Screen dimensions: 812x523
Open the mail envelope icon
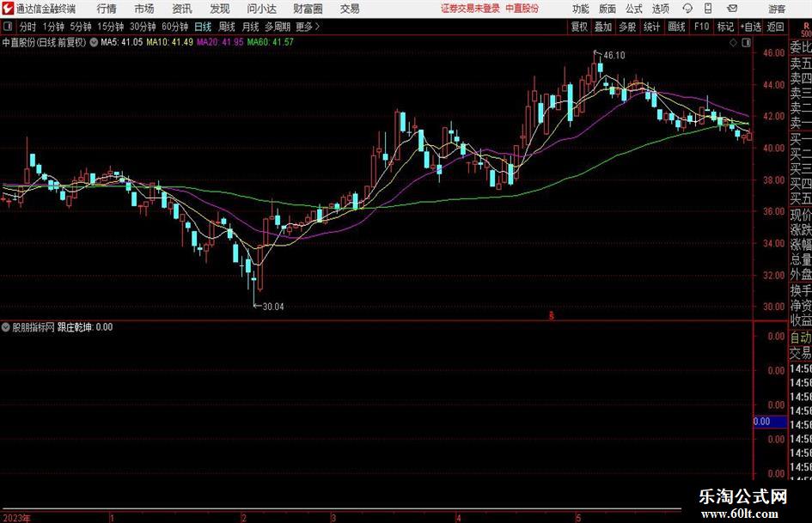pos(732,9)
